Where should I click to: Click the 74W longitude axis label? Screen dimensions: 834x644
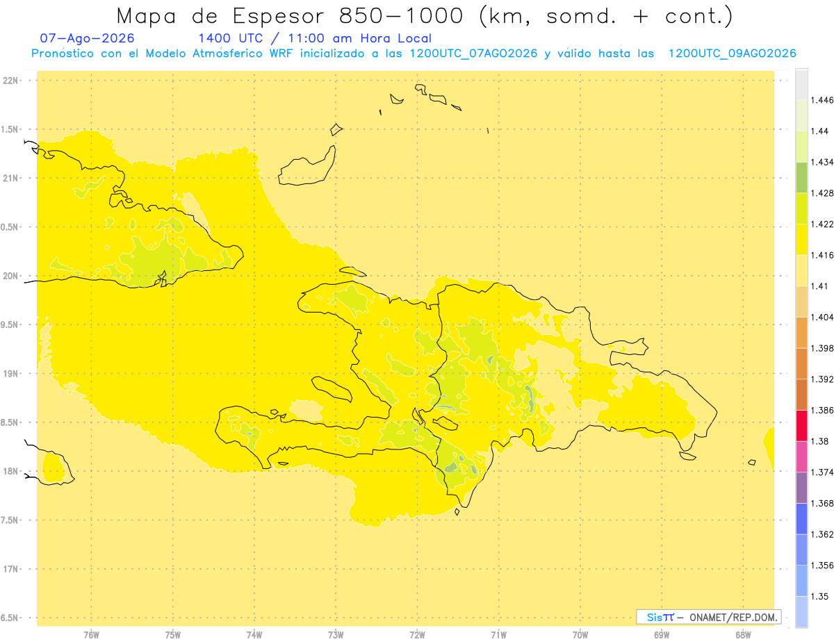(x=254, y=635)
